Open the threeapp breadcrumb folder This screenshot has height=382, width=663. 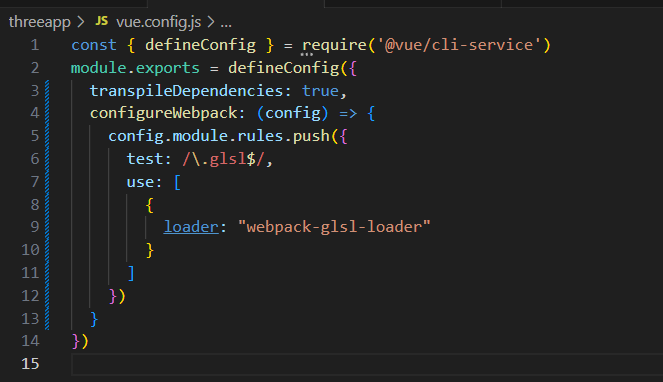coord(40,22)
